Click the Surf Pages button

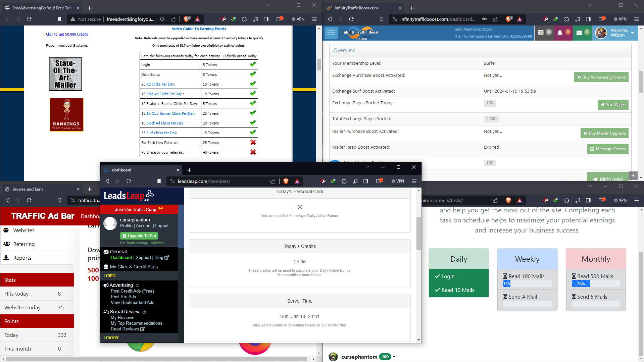point(613,105)
